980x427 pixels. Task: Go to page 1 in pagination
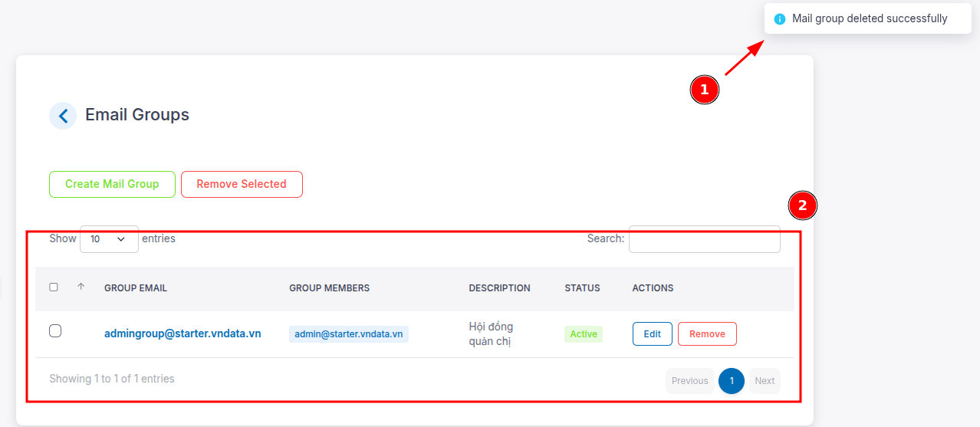(x=732, y=381)
